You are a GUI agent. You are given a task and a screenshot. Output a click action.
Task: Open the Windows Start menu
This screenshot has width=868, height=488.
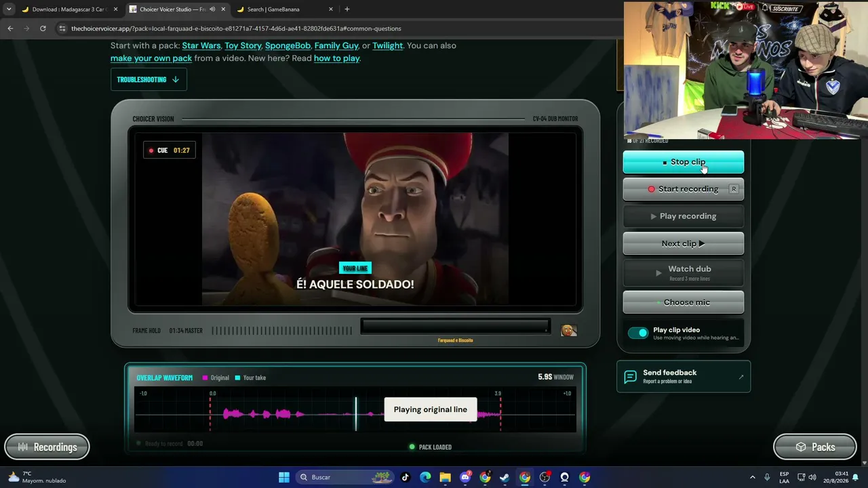(284, 477)
